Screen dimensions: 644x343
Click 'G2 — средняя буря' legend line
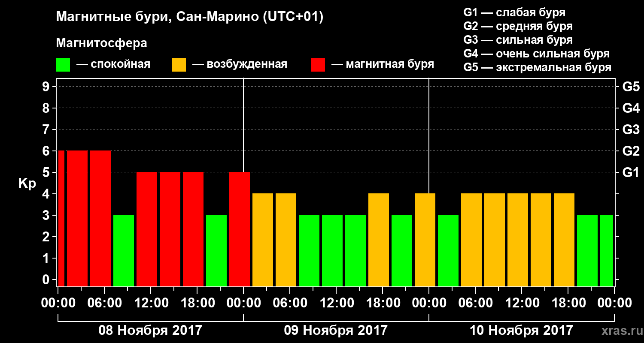click(518, 26)
